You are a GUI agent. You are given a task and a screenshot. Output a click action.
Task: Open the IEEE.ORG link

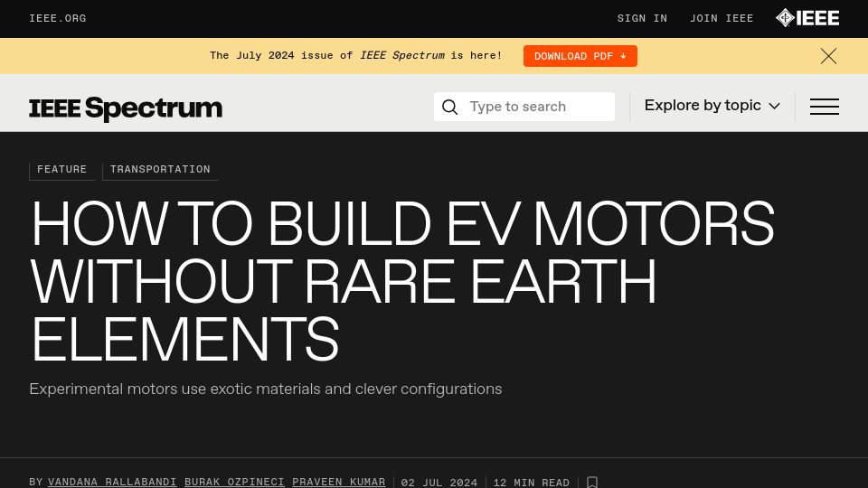click(x=58, y=18)
